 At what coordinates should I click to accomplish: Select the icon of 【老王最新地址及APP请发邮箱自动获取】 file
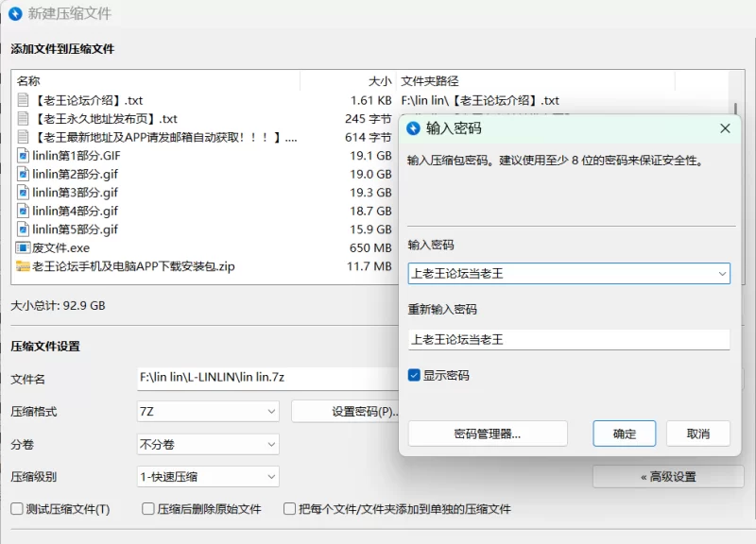(23, 136)
